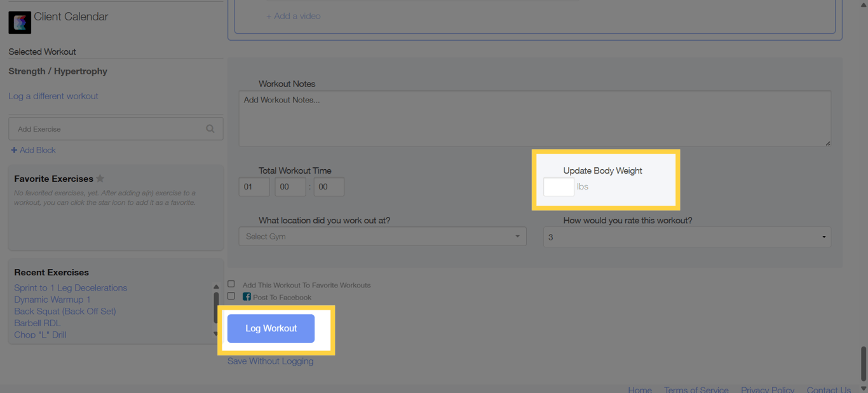868x393 pixels.
Task: Click the Strength / Hypertrophy workout title
Action: coord(58,71)
